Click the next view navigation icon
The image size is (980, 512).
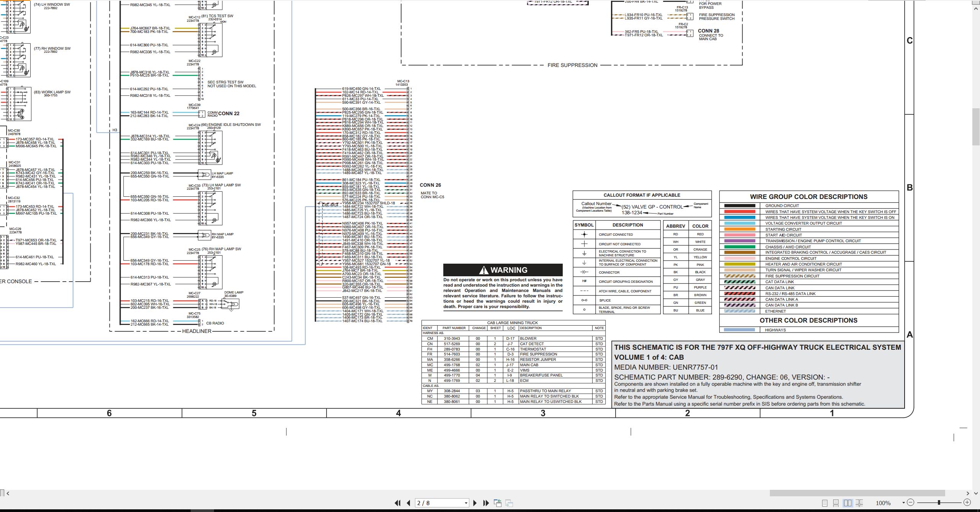[x=509, y=503]
